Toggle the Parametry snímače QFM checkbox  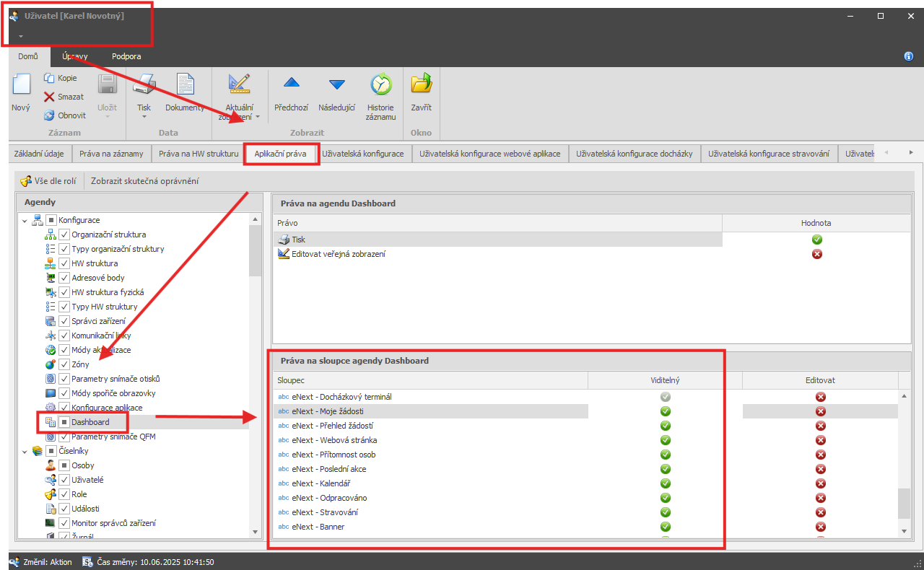coord(64,437)
